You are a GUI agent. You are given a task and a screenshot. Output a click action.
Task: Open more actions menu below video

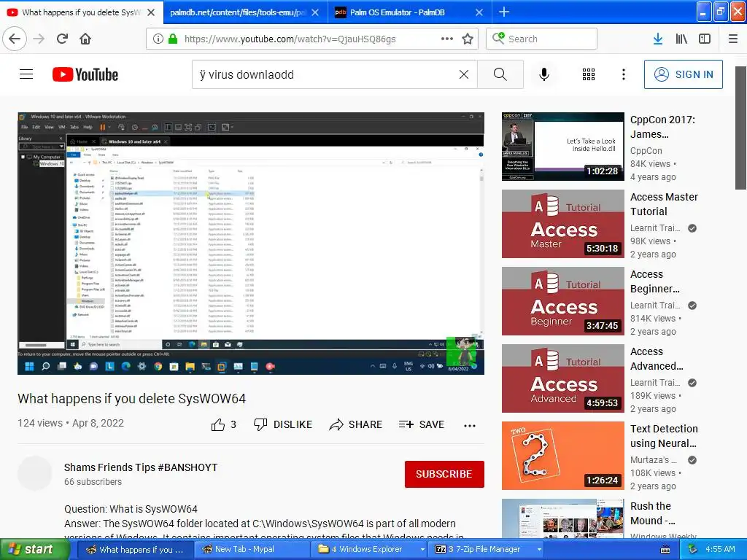pos(470,425)
